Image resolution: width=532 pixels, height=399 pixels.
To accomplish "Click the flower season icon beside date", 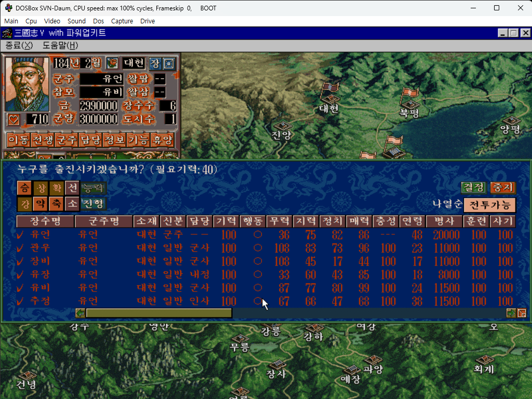I will tap(112, 63).
